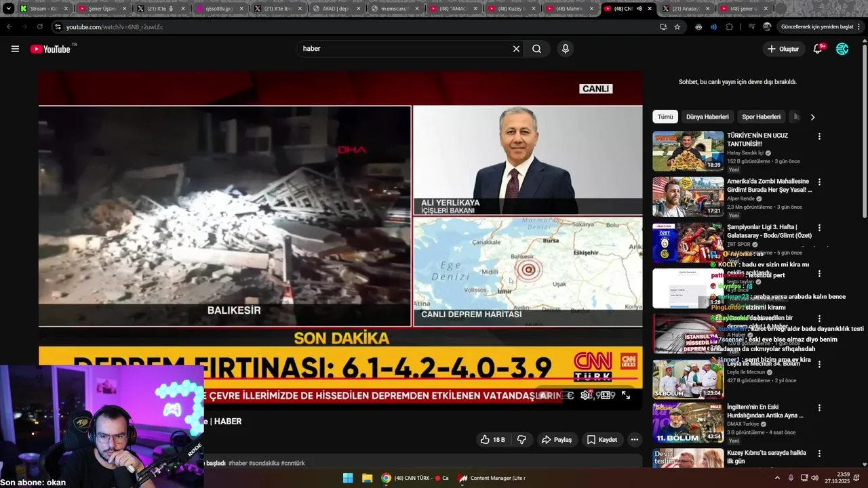Screen dimensions: 868x488
Task: Select the Spor Haberleri filter chip
Action: pos(761,117)
